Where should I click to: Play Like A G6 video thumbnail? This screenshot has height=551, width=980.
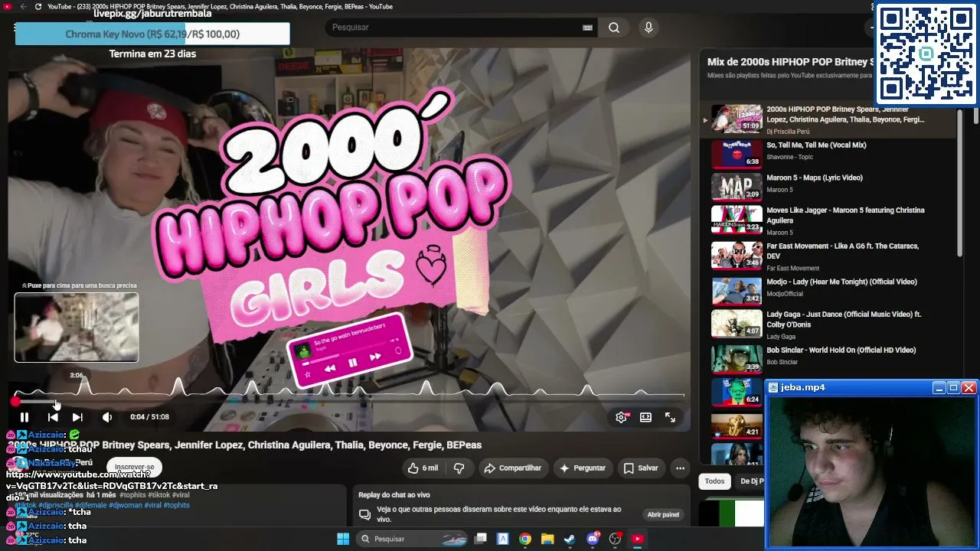pos(737,256)
